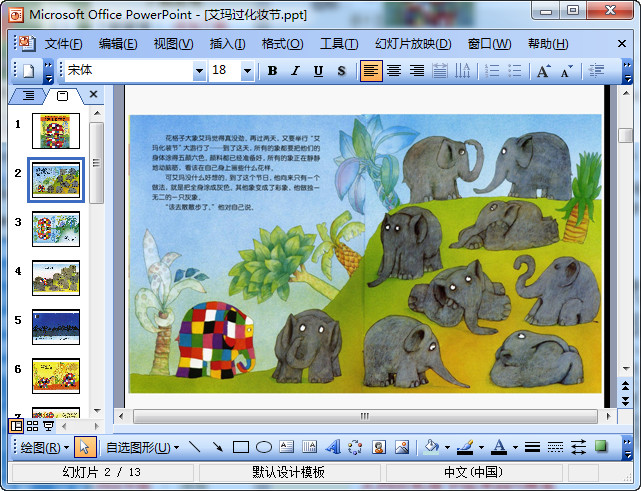
Task: Apply font color with A icon
Action: click(x=499, y=447)
